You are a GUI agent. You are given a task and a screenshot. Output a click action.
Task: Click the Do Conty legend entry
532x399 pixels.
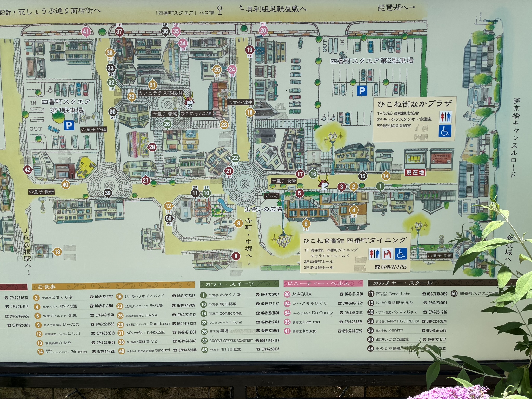point(323,313)
